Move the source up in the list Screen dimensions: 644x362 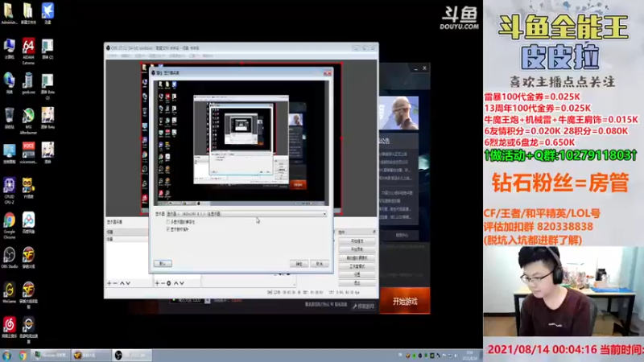pos(175,283)
